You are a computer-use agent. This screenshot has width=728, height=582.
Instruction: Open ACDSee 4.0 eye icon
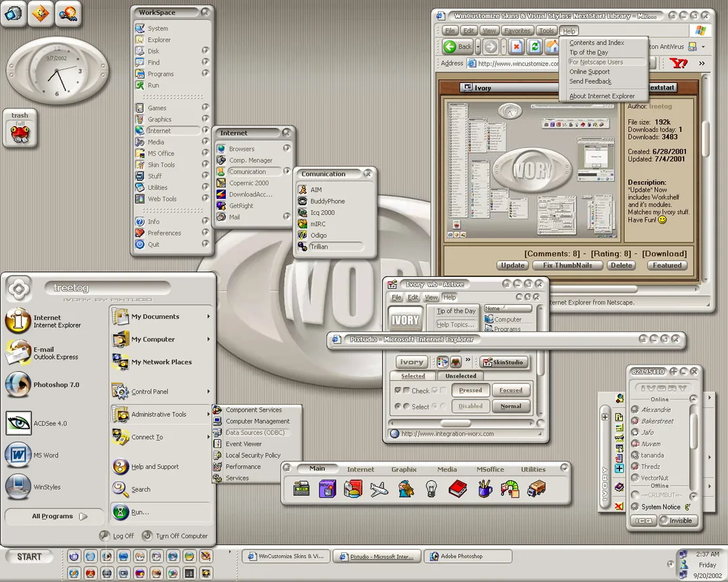[19, 423]
